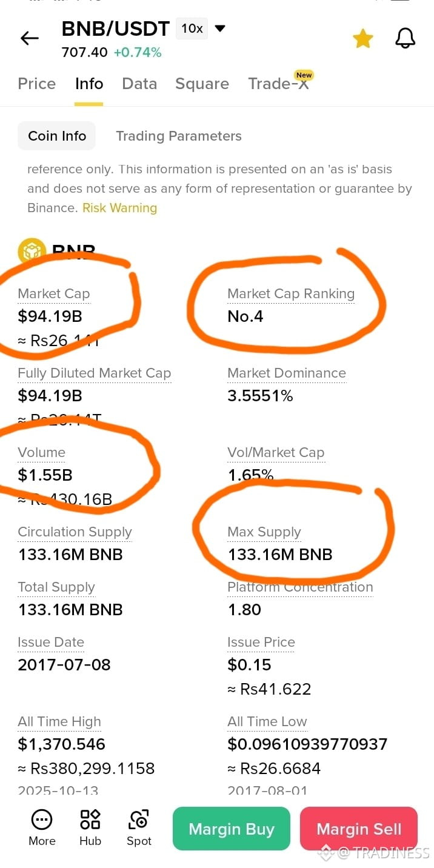The height and width of the screenshot is (868, 434).
Task: Tap the Market Dominance label
Action: [x=287, y=373]
